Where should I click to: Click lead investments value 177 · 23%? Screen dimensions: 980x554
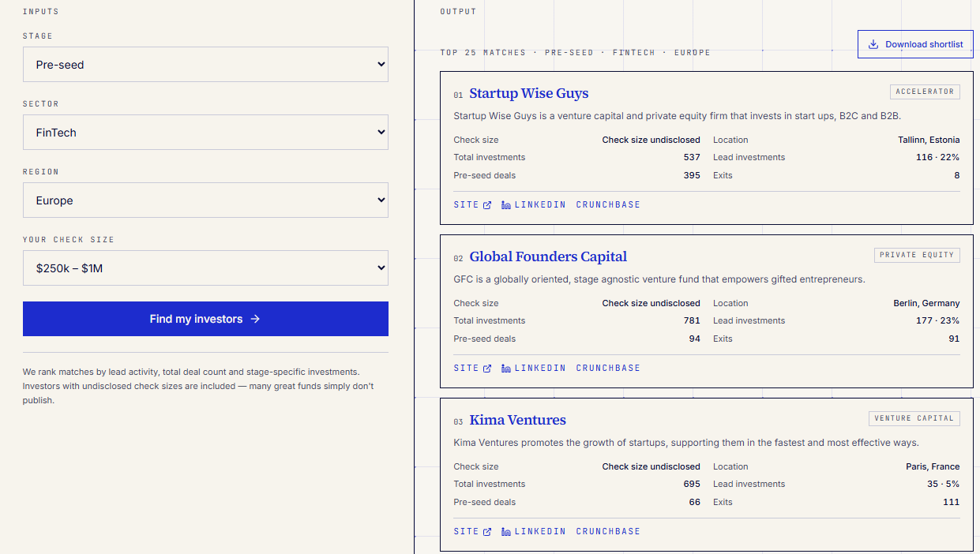(937, 320)
